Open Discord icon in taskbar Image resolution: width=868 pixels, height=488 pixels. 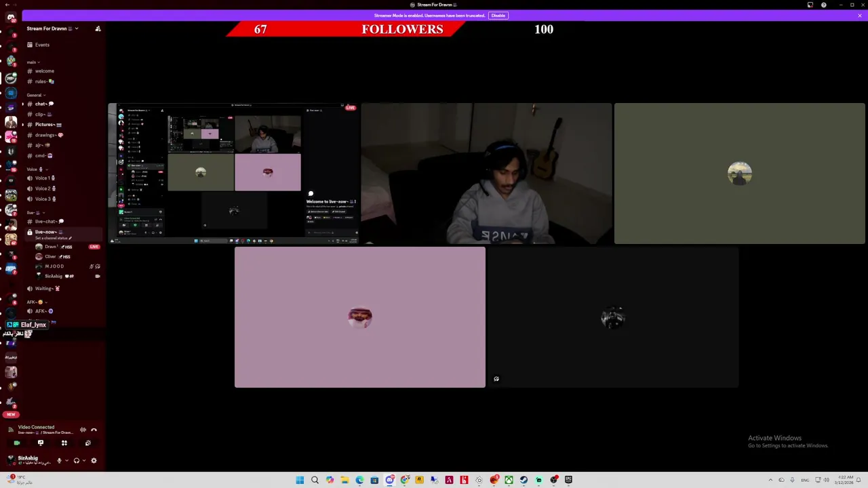click(390, 480)
